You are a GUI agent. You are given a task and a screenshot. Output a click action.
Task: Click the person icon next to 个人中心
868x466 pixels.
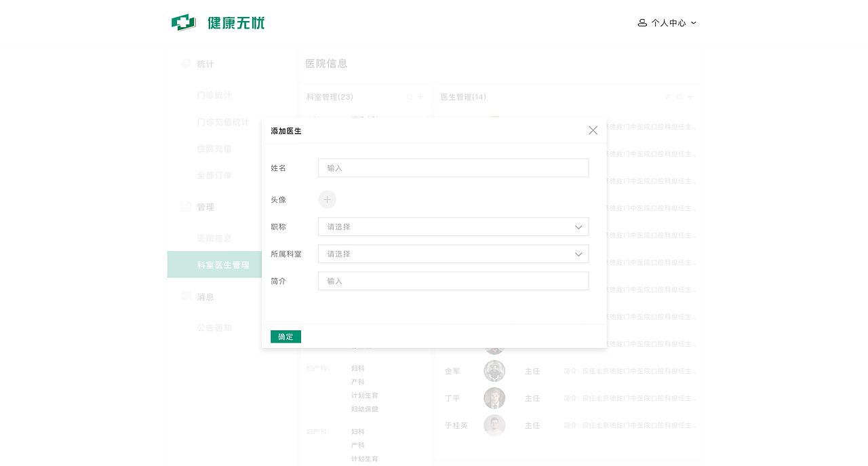[642, 22]
